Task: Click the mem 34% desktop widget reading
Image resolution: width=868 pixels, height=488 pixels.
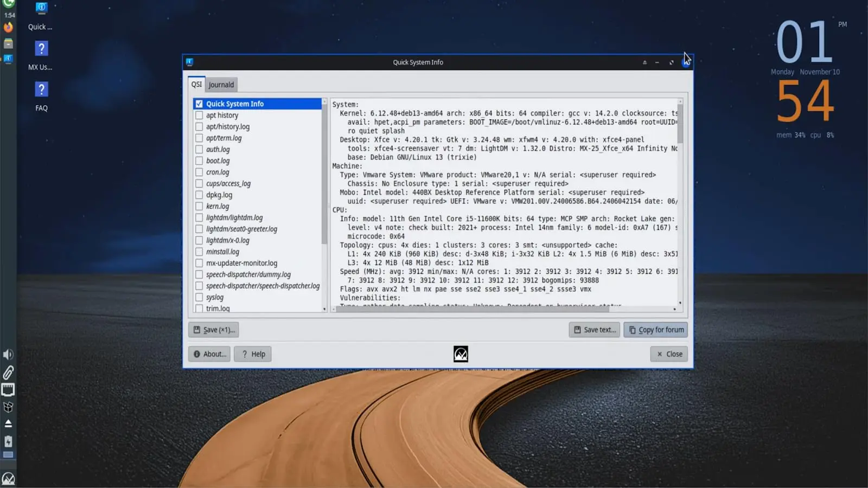Action: click(790, 135)
